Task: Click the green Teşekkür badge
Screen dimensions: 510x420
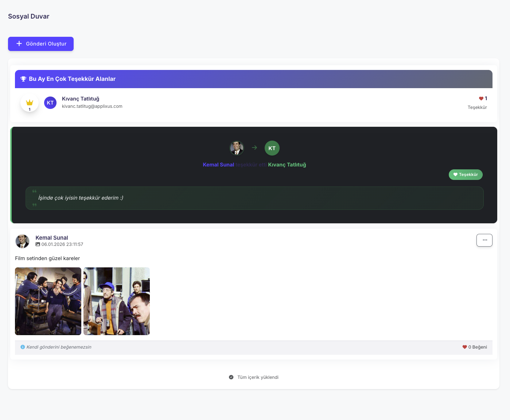Action: (466, 174)
